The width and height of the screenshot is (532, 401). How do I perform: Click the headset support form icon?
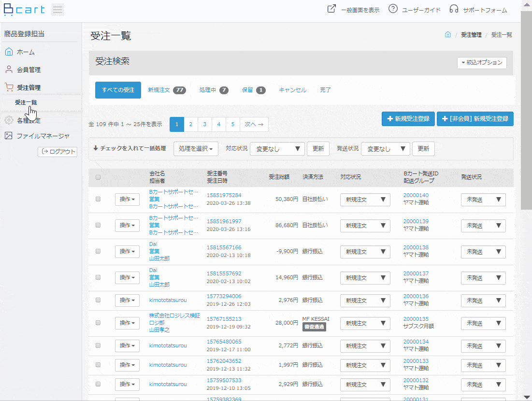[x=454, y=9]
